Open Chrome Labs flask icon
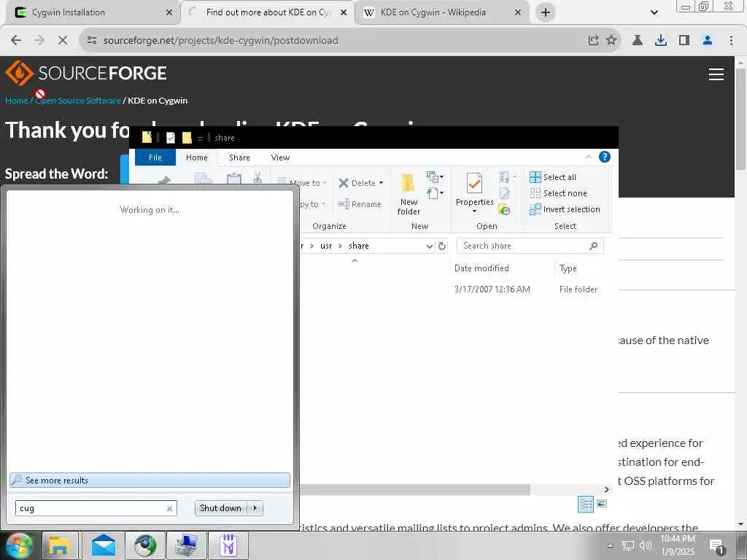Screen dimensions: 747x560 click(x=638, y=41)
